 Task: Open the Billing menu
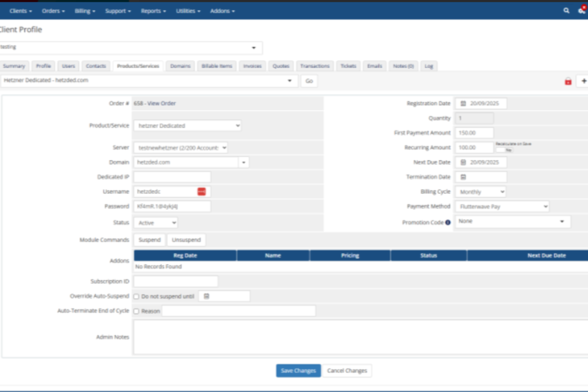(85, 11)
